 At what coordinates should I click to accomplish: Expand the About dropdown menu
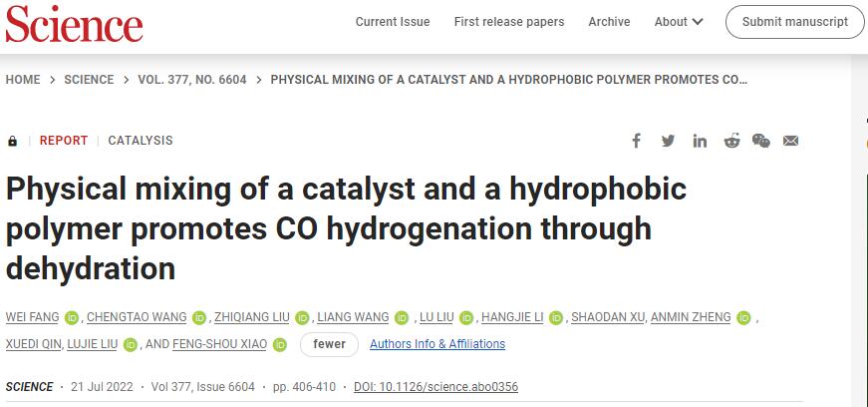coord(679,22)
